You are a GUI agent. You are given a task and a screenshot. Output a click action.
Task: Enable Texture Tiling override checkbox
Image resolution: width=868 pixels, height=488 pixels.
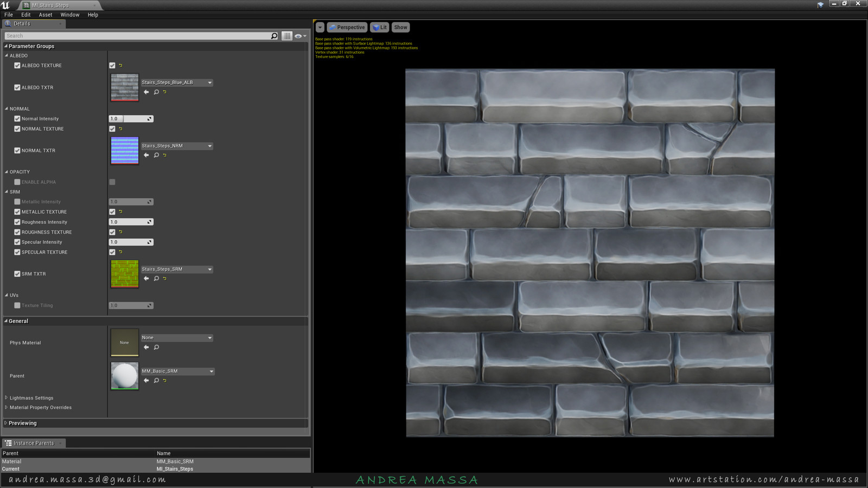click(17, 306)
